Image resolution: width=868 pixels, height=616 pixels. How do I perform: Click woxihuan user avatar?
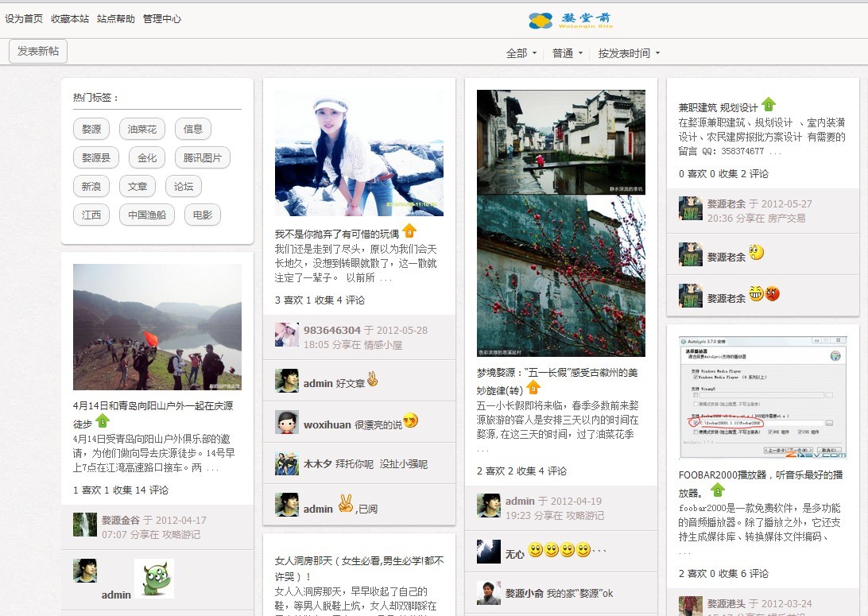[287, 422]
